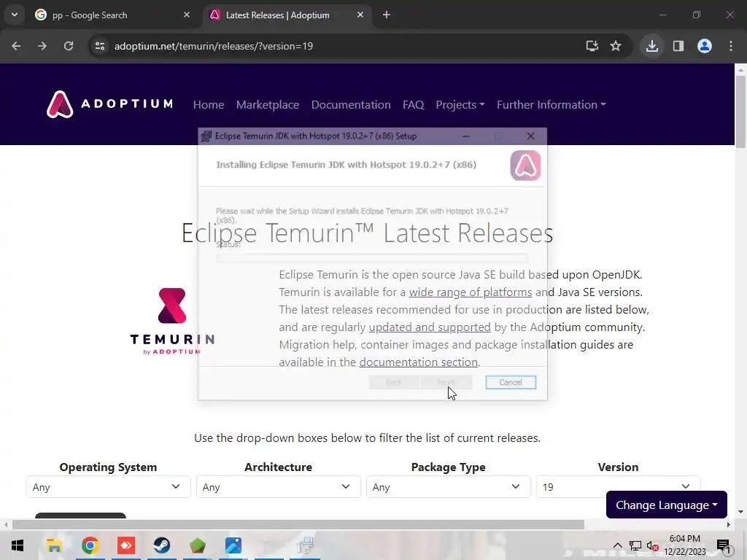
Task: Open a new tab with the plus button
Action: [387, 15]
